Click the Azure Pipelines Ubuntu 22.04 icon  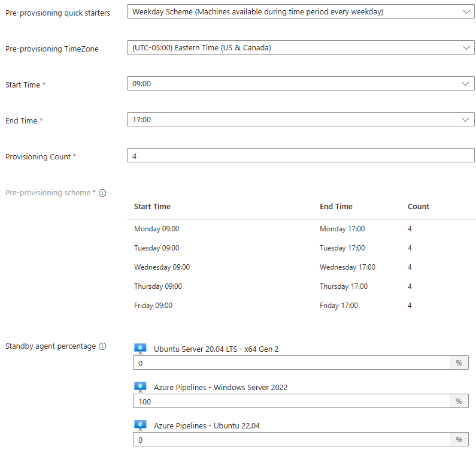point(140,425)
